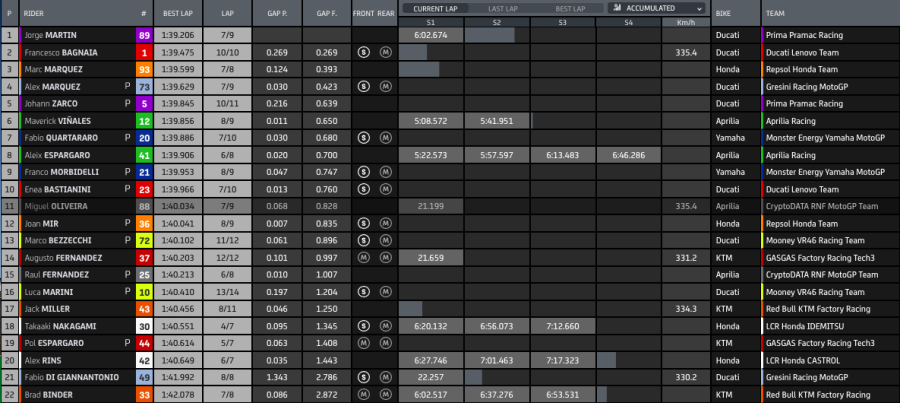
Task: Click Marini's rear medium tyre icon
Action: point(386,292)
